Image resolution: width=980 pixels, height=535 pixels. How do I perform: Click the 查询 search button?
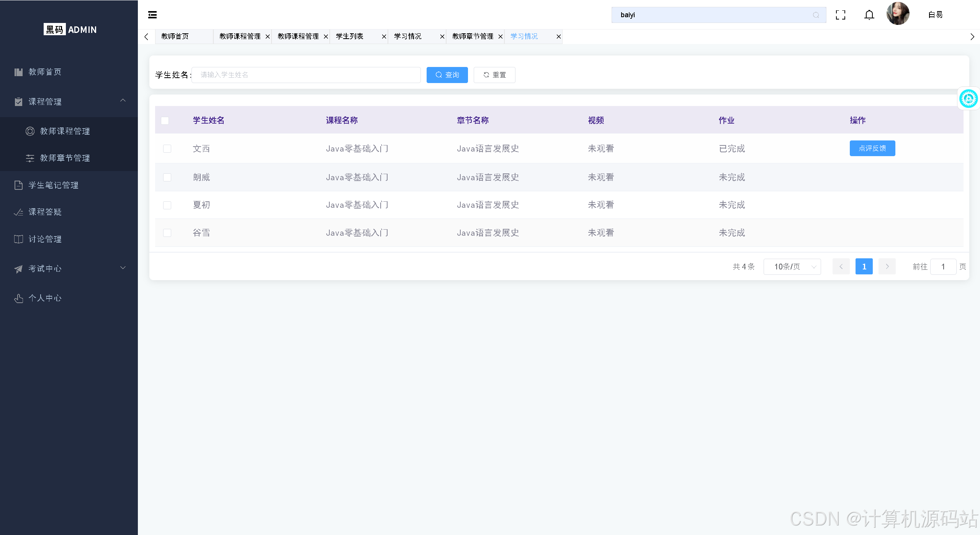tap(447, 75)
